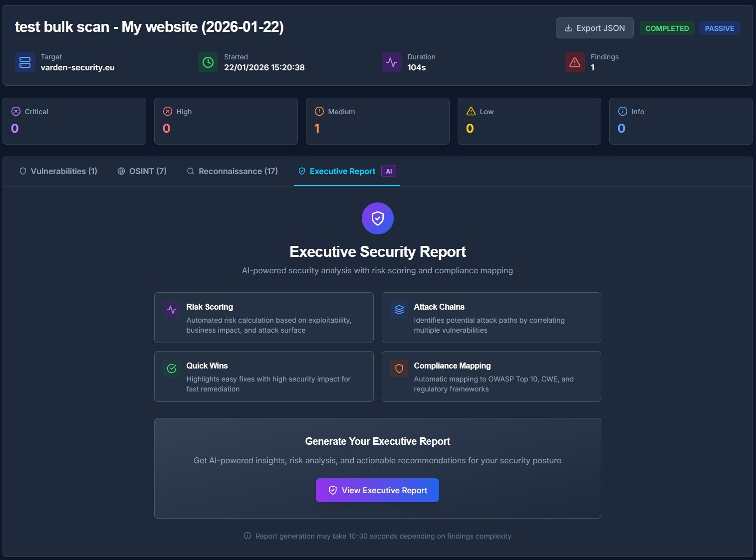Select the Critical severity count card
The width and height of the screenshot is (756, 560).
(74, 121)
